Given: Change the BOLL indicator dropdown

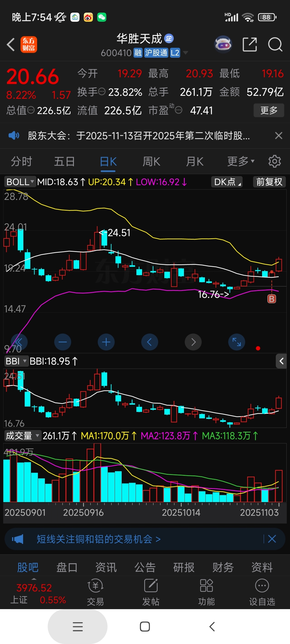Looking at the screenshot, I should click(x=20, y=182).
